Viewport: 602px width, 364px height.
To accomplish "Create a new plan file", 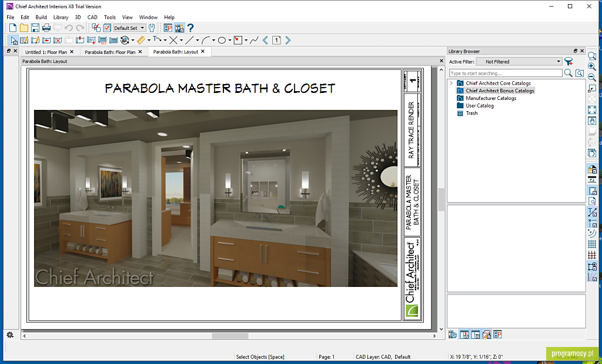I will [13, 28].
